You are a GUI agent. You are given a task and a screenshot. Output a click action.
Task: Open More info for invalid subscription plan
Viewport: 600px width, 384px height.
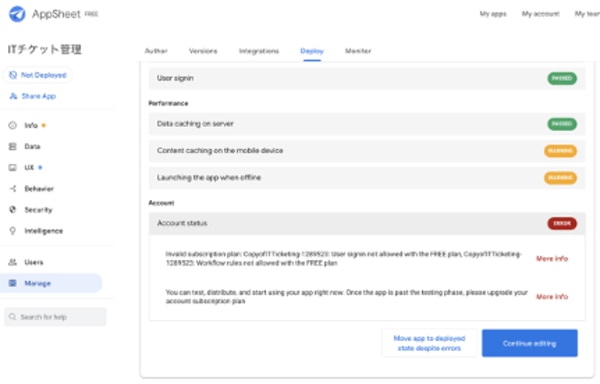coord(552,259)
